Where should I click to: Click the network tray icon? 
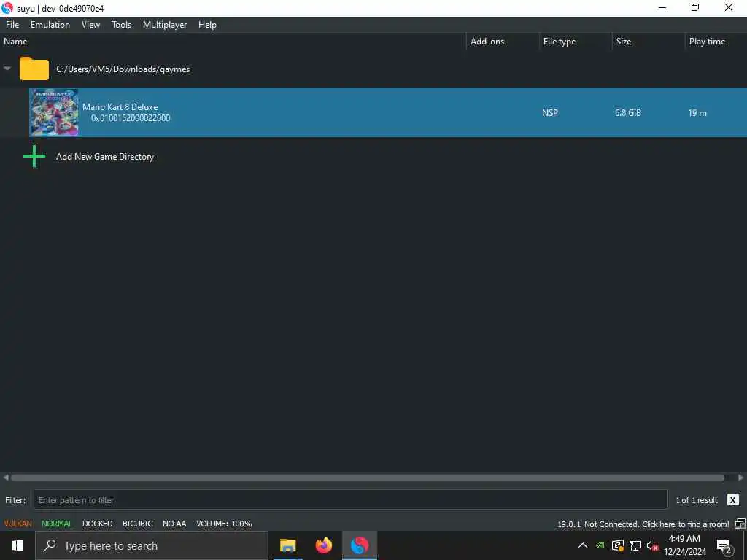coord(635,545)
